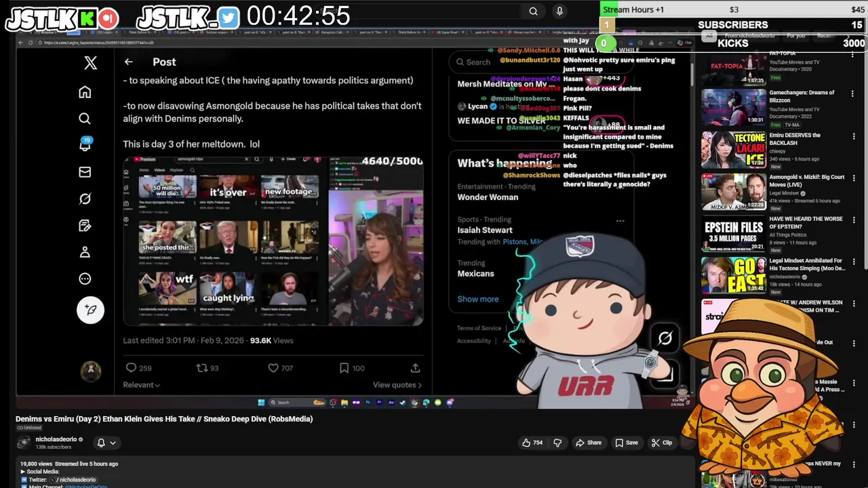Open Legal Mindset Annihilated video thumbnail
This screenshot has width=868, height=488.
733,276
